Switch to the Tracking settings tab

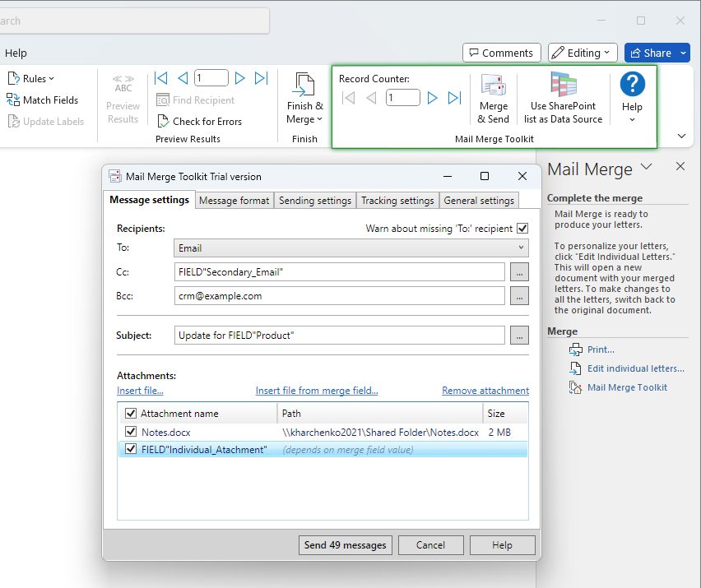(397, 201)
